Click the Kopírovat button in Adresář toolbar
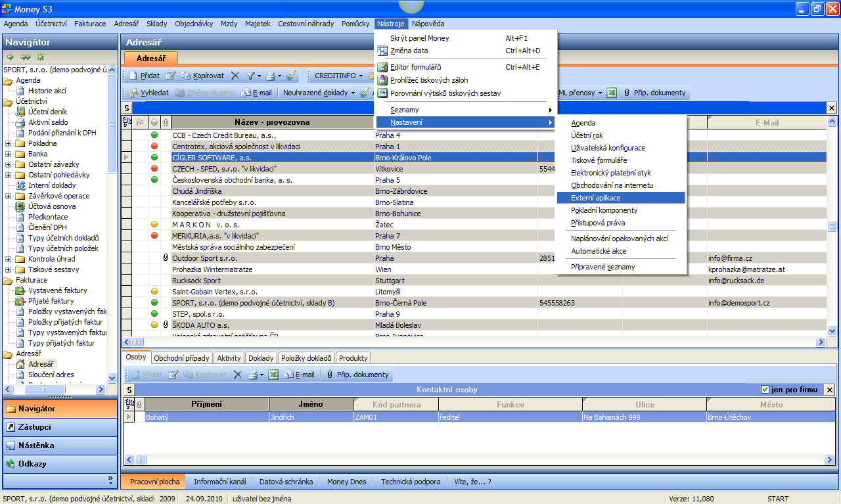Screen dimensions: 841x504 (x=202, y=76)
